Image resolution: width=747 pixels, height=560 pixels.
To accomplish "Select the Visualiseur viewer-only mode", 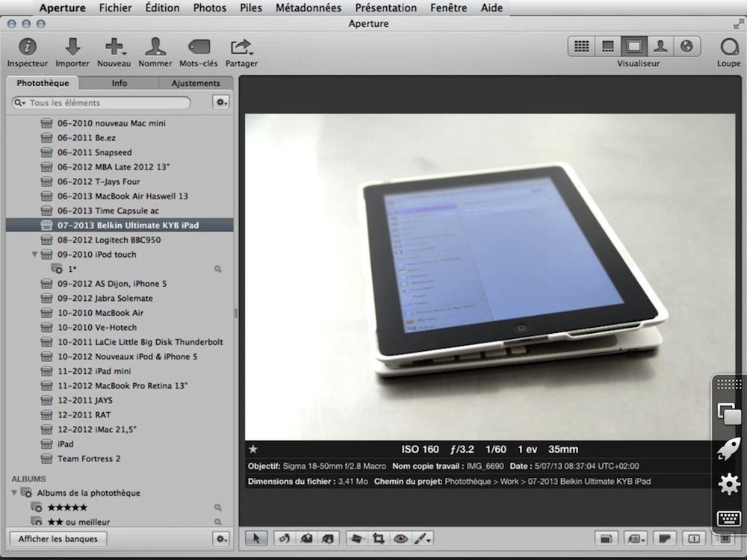I will (633, 46).
